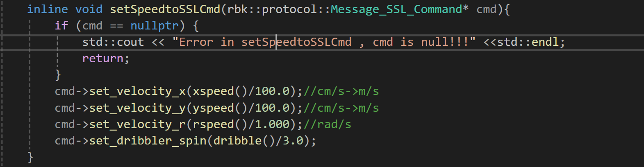
Task: Click the set_velocity_r method call
Action: click(137, 124)
